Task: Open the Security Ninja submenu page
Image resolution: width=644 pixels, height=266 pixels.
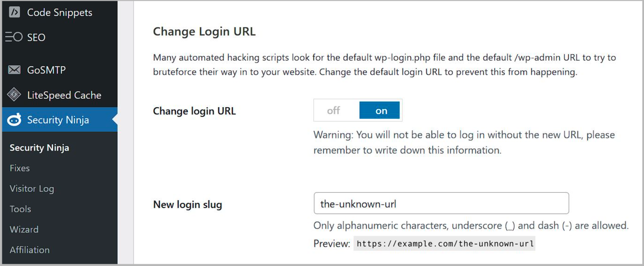Action: (x=39, y=148)
